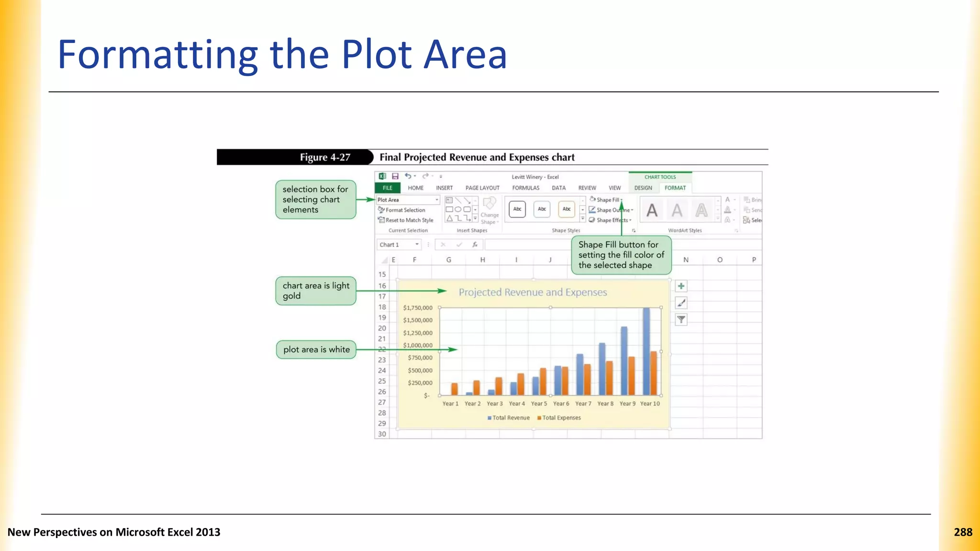Image resolution: width=980 pixels, height=551 pixels.
Task: Switch to the DATA tab
Action: click(x=558, y=188)
